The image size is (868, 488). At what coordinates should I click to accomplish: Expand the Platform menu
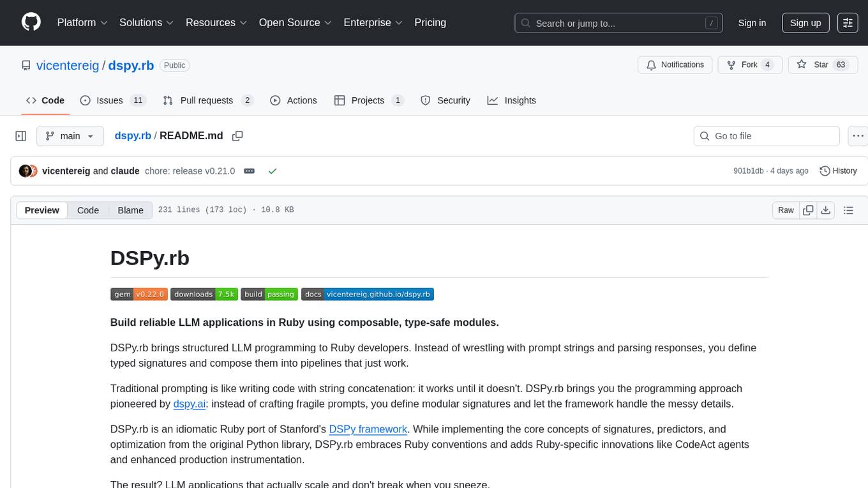tap(82, 22)
